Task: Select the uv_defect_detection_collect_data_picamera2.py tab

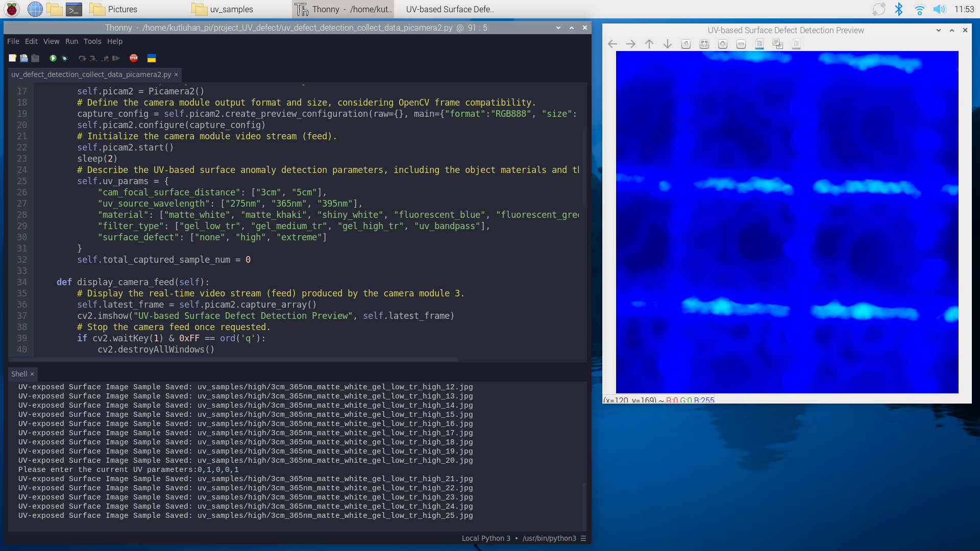Action: [x=91, y=74]
